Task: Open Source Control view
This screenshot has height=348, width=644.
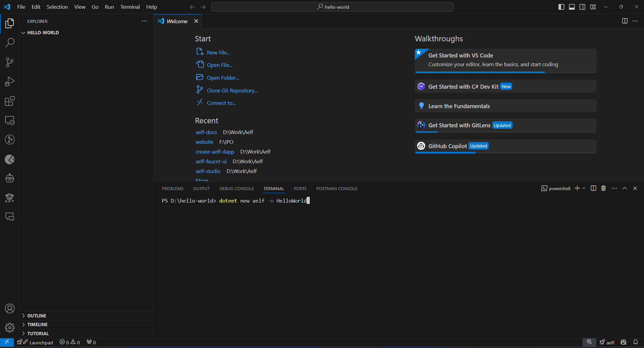Action: pos(10,62)
